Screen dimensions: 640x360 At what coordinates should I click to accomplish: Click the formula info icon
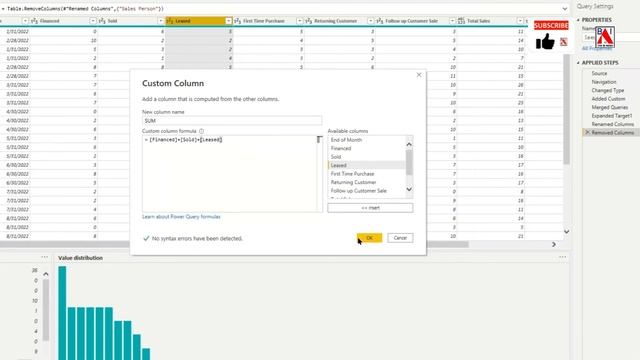pyautogui.click(x=201, y=131)
